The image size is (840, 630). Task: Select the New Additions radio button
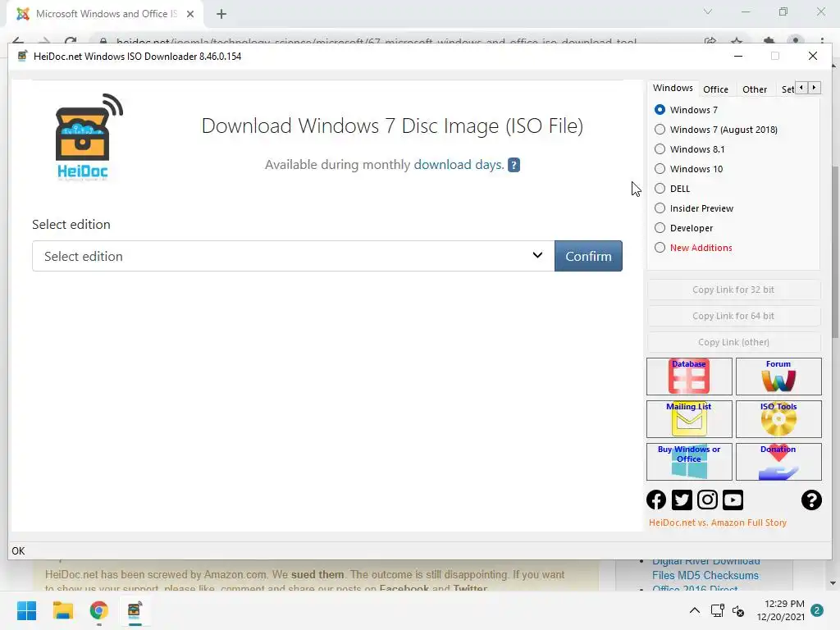pos(660,248)
